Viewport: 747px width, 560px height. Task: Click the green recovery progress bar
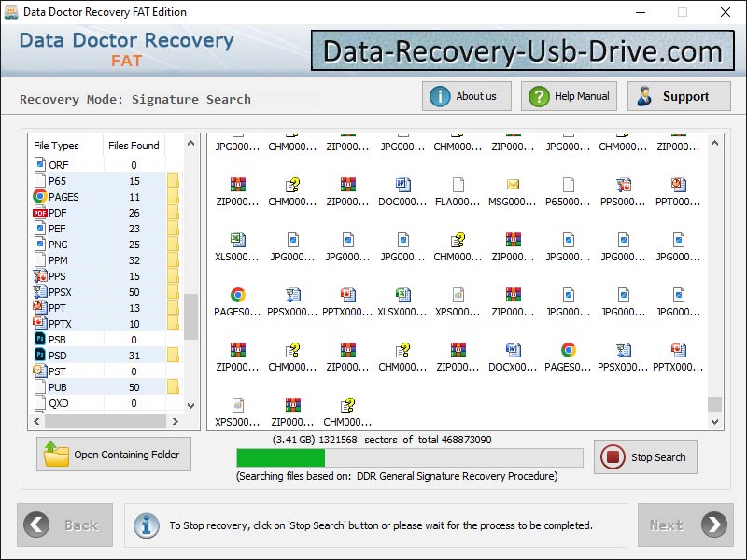[x=280, y=457]
